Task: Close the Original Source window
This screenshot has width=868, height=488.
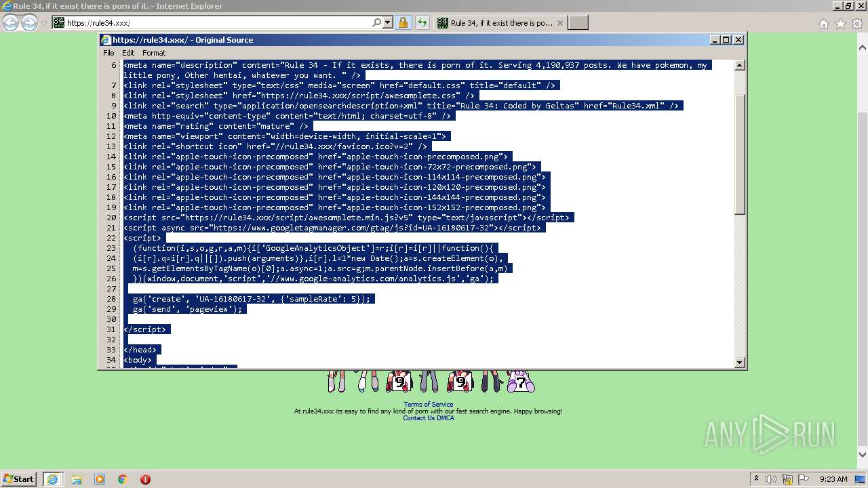Action: [x=738, y=40]
